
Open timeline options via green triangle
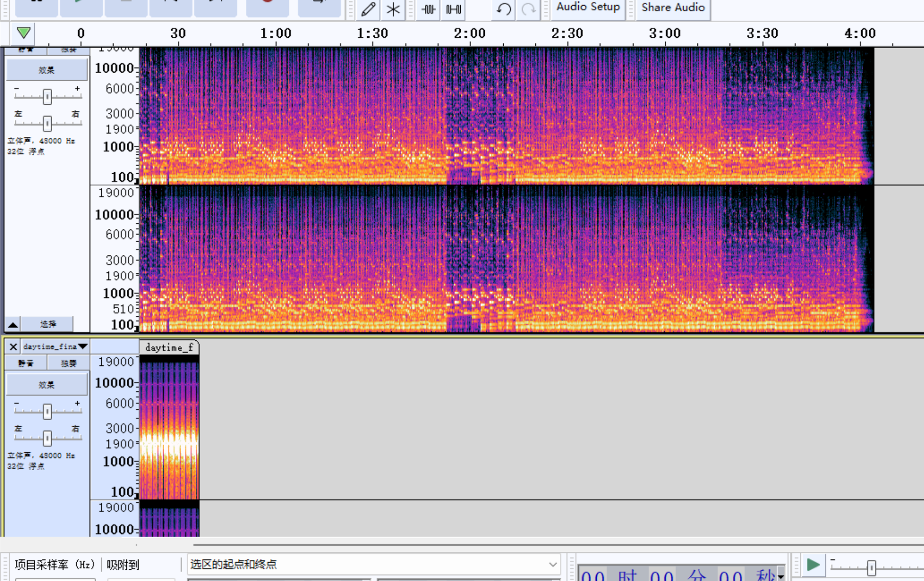pos(23,33)
